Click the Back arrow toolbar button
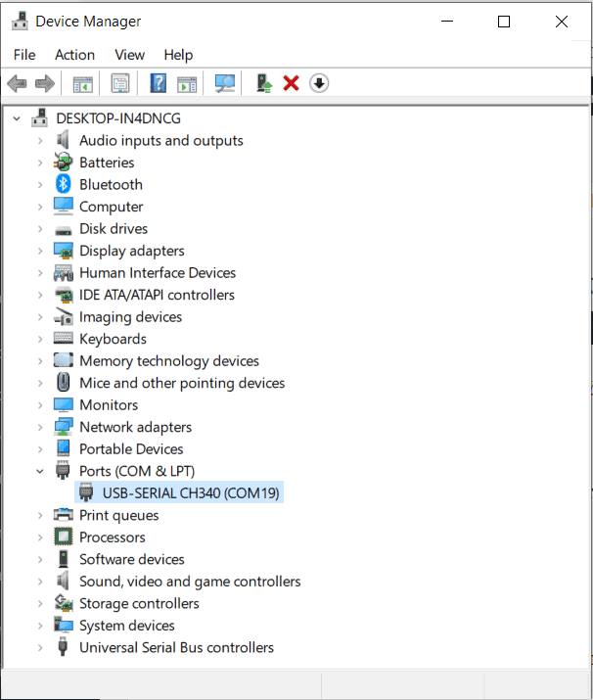This screenshot has height=700, width=593. pos(17,84)
